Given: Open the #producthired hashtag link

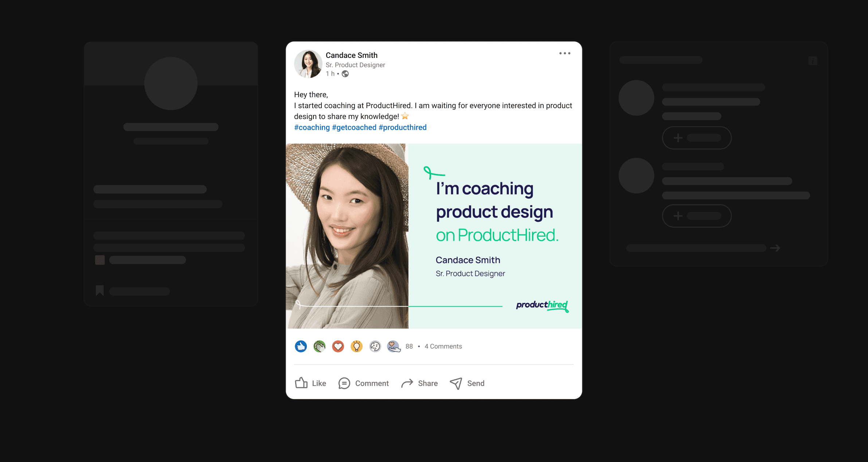Looking at the screenshot, I should [x=402, y=127].
